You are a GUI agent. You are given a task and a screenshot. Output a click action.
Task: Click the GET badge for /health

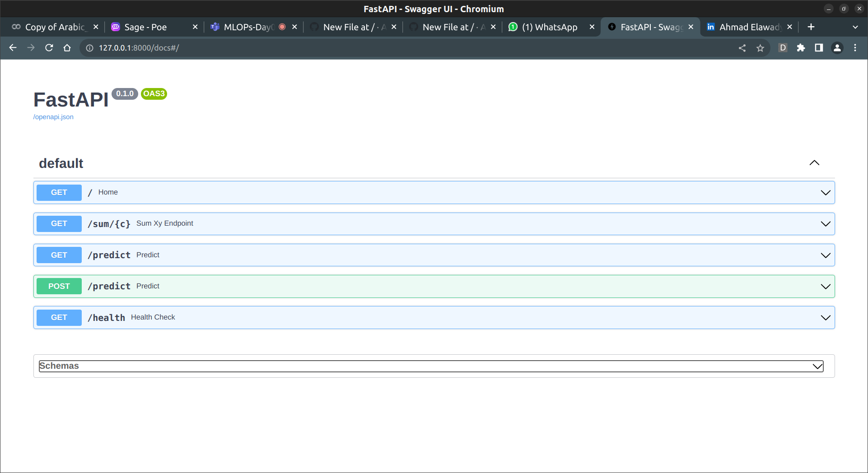pyautogui.click(x=59, y=317)
